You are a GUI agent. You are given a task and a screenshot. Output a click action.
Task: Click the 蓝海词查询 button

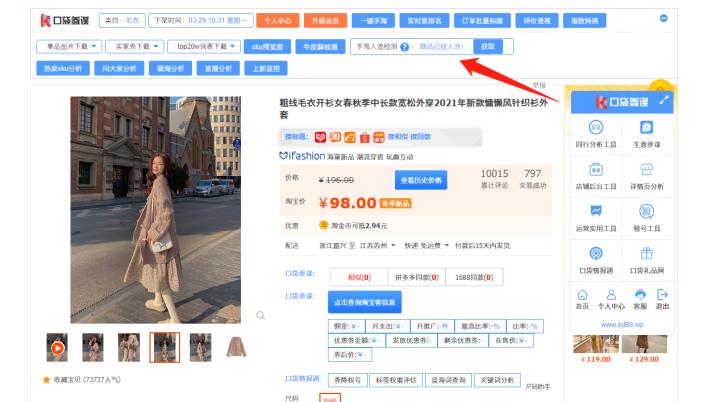(448, 380)
